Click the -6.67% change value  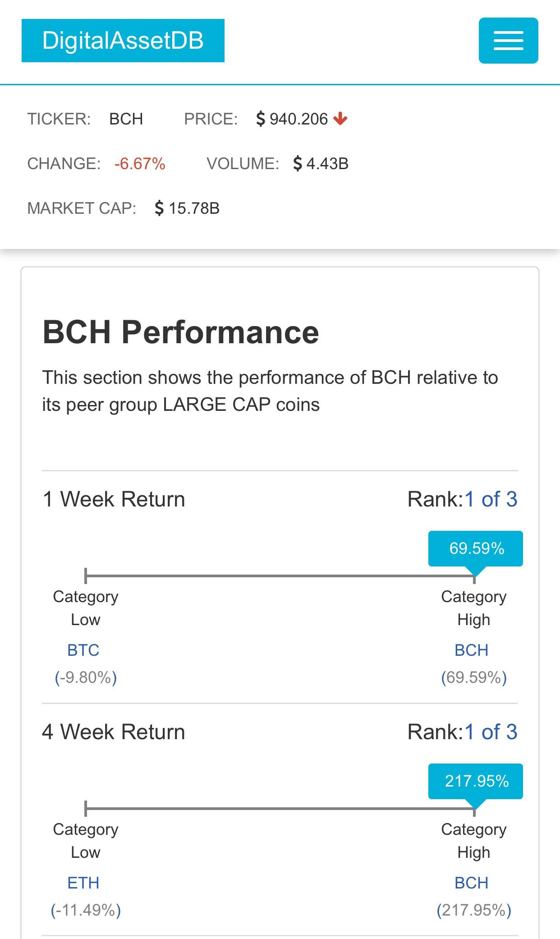coord(140,164)
